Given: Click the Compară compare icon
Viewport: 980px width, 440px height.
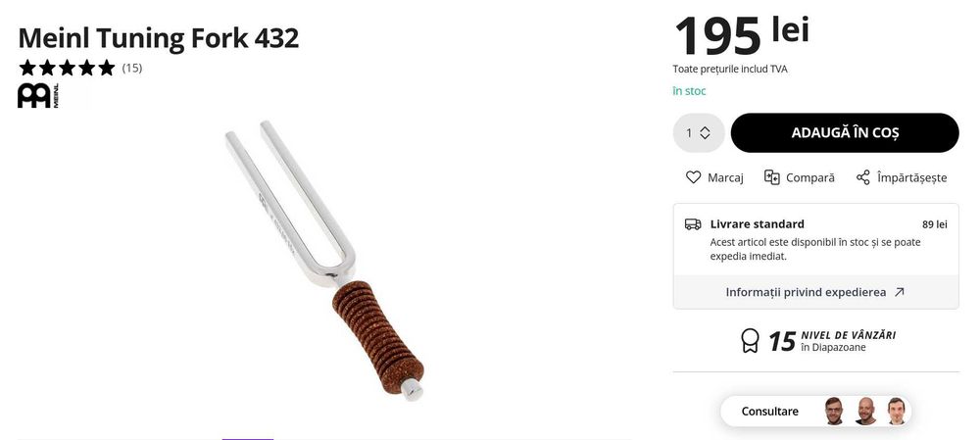Looking at the screenshot, I should pyautogui.click(x=772, y=177).
